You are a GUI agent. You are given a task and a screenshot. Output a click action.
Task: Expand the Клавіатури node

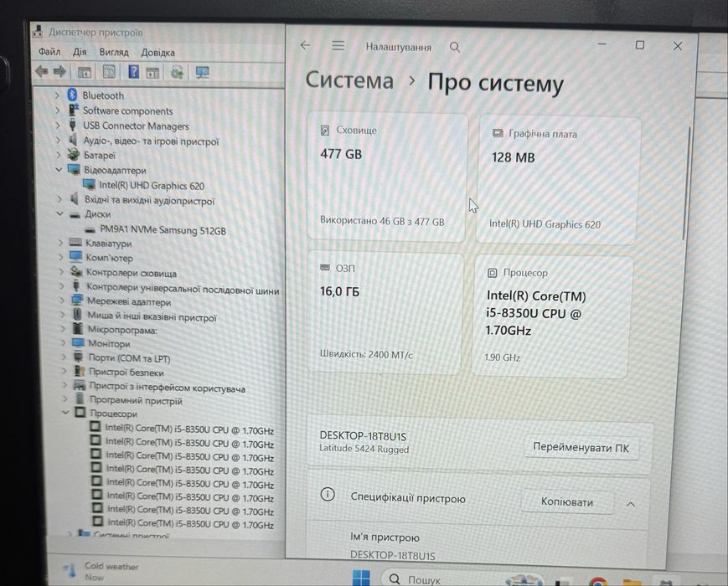point(59,243)
